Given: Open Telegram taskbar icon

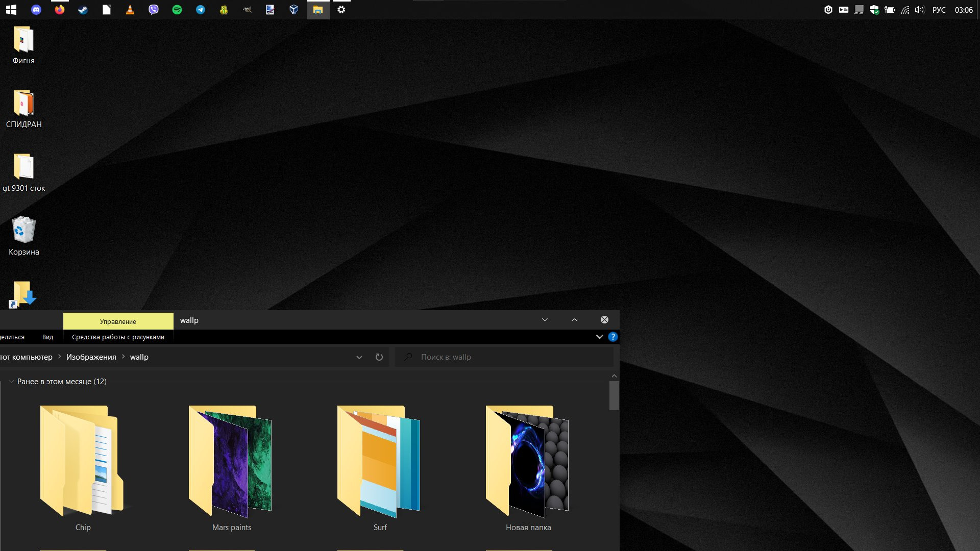Looking at the screenshot, I should point(201,10).
